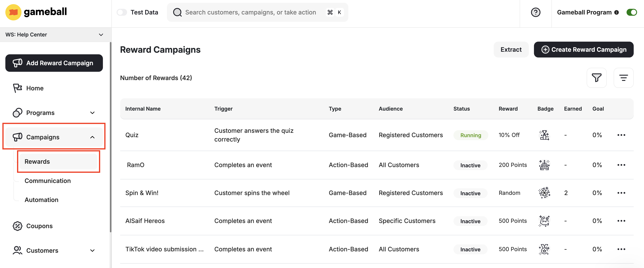Click the Customers icon in sidebar

[17, 250]
